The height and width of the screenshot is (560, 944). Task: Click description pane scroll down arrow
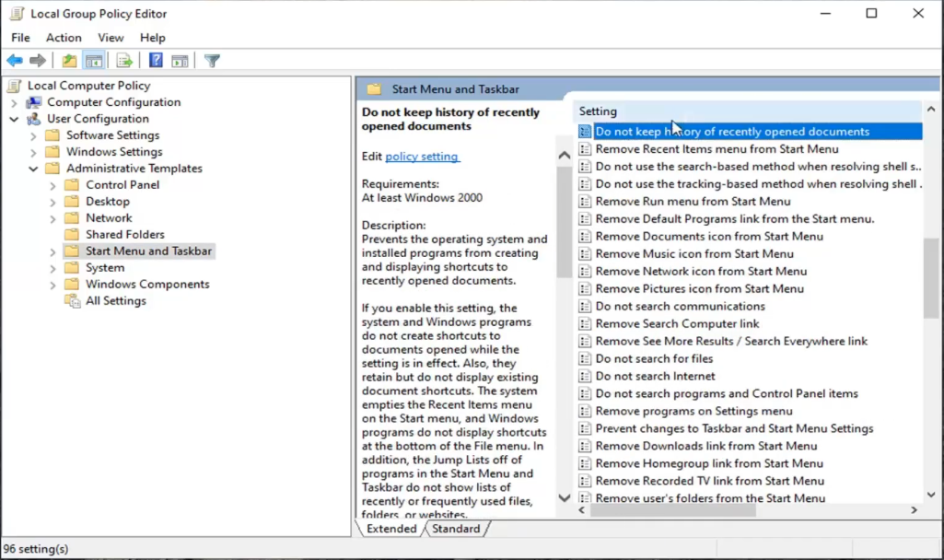tap(565, 498)
